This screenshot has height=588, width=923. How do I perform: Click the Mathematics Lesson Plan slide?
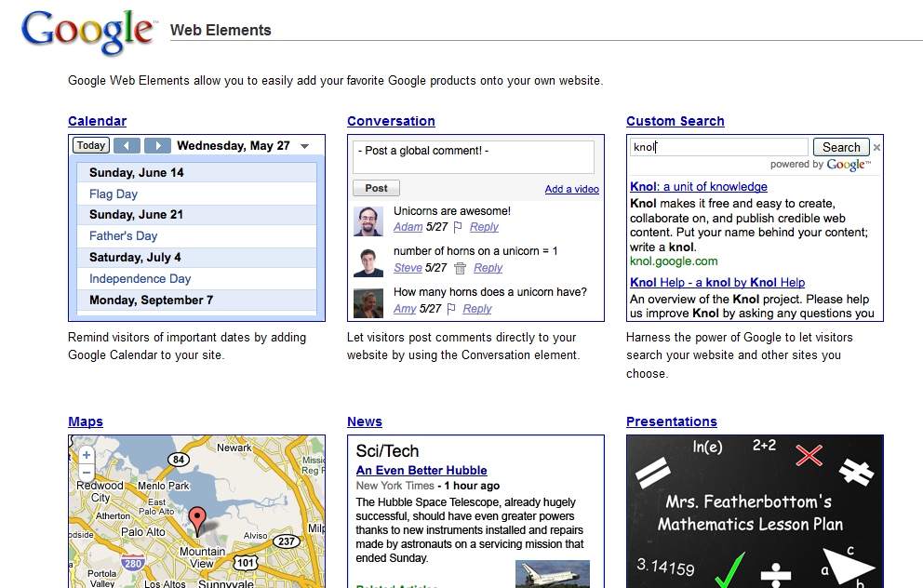coord(755,512)
